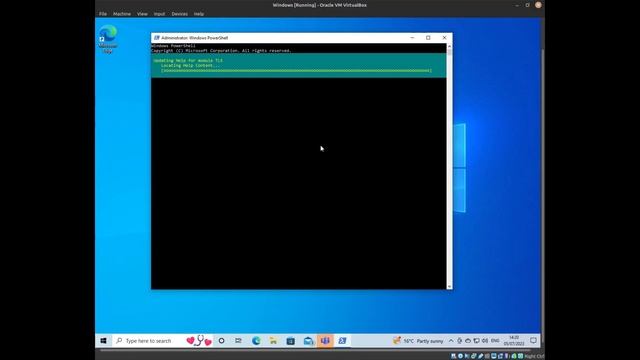Click the 'Right Ctrl' host key indicator

534,356
